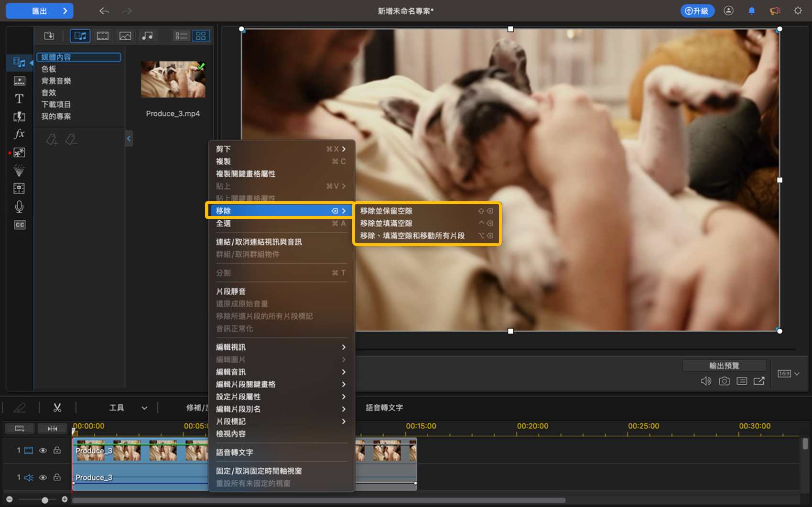The width and height of the screenshot is (812, 507).
Task: Zoom out timeline with minus icon
Action: pos(10,499)
